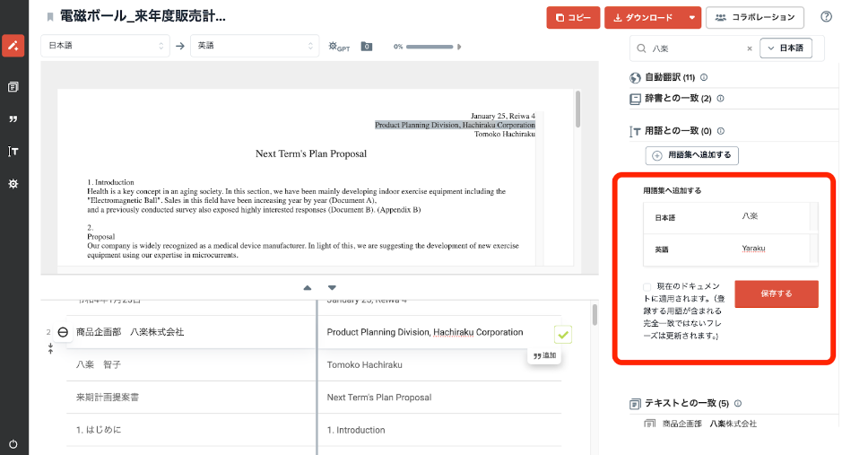The height and width of the screenshot is (455, 868).
Task: Expand the download options dropdown arrow
Action: point(691,17)
